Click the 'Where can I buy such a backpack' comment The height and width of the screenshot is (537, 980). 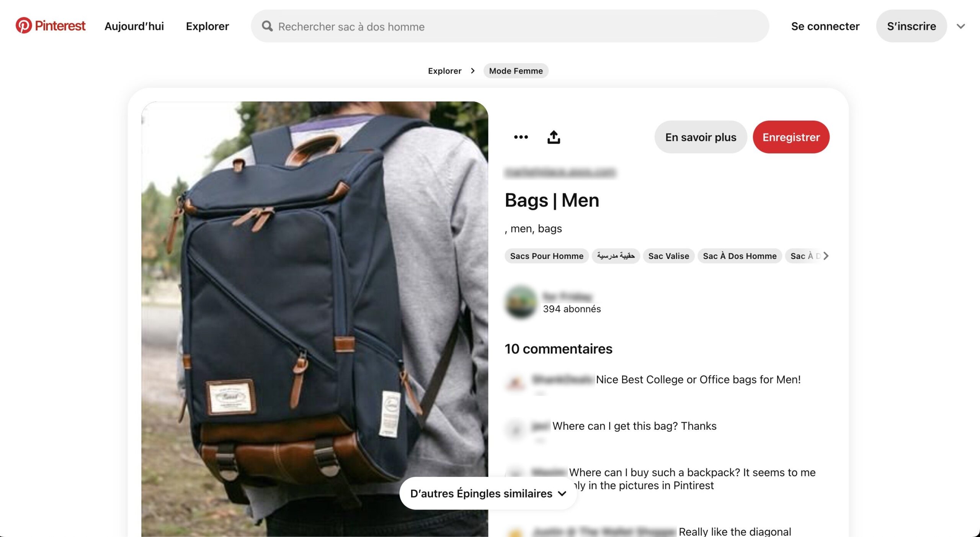tap(692, 479)
